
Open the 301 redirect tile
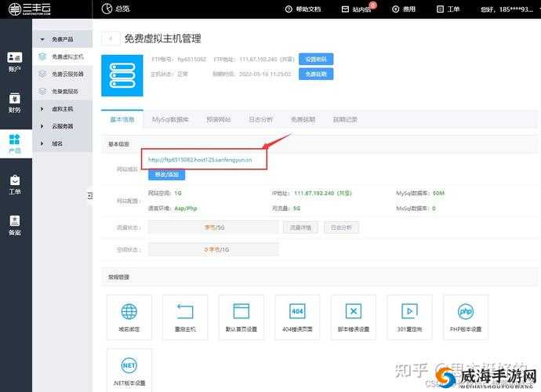[409, 317]
